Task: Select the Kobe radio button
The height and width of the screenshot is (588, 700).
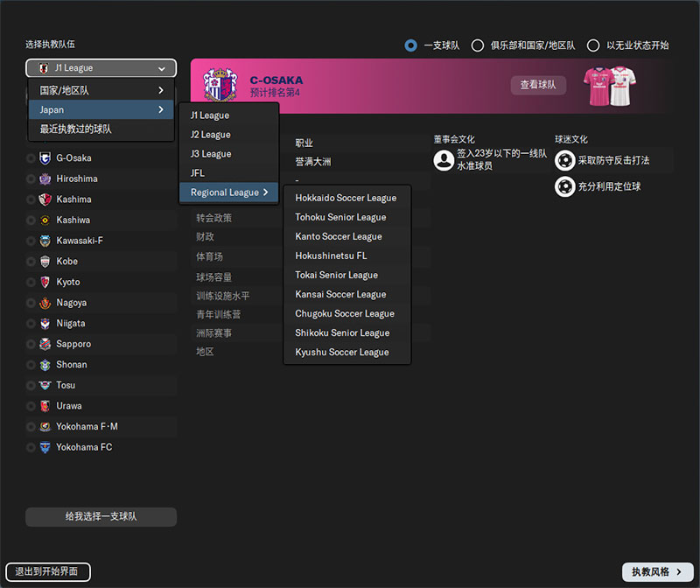Action: click(x=31, y=262)
